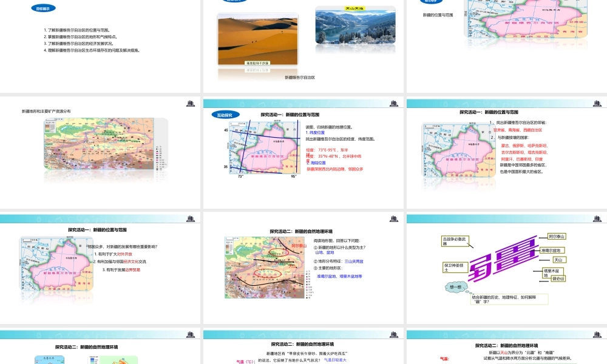
Task: Click objective 1. 了解新疆维吾尔自治区的位置与范围
Action: tap(78, 30)
